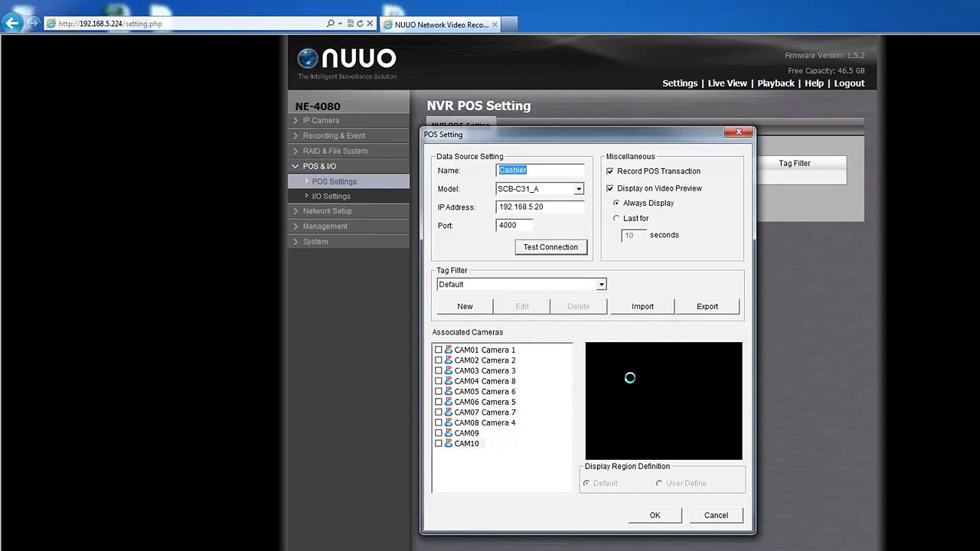Click the Export tag filter button
This screenshot has width=980, height=551.
tap(707, 307)
